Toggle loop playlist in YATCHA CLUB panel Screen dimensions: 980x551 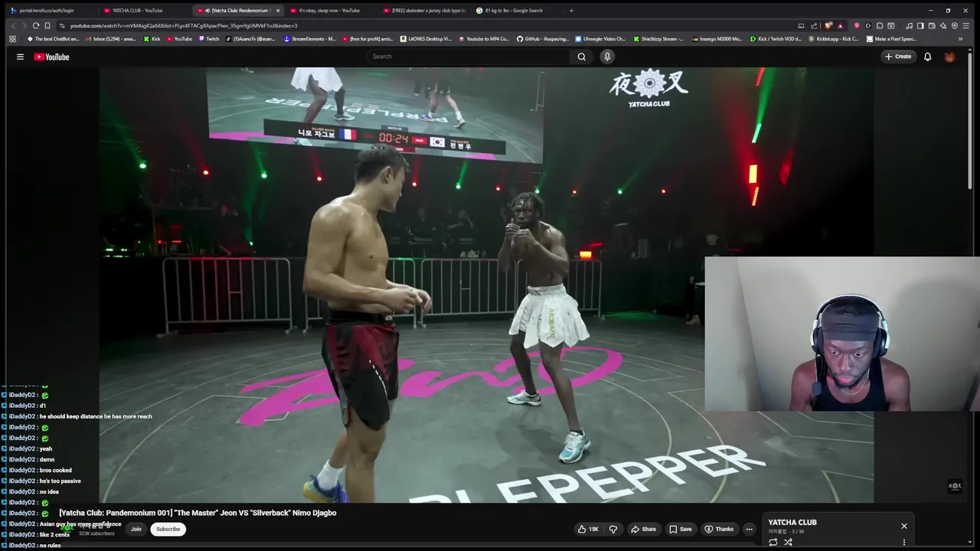773,542
